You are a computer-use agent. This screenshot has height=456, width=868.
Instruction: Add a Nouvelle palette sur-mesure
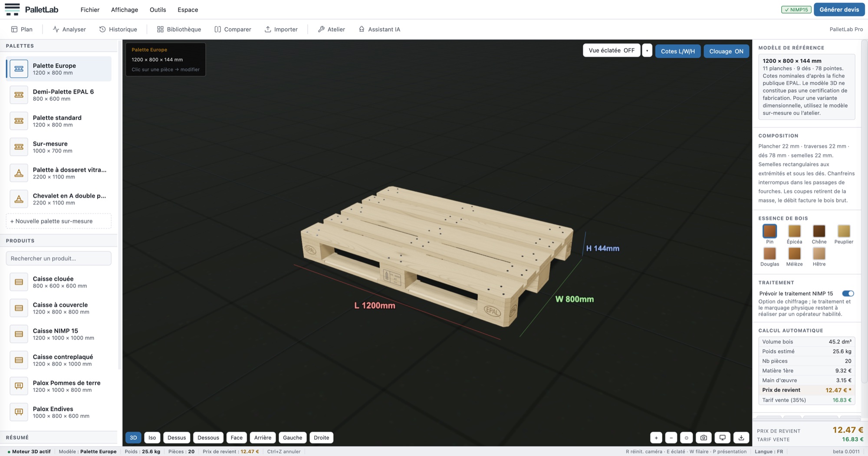coord(59,221)
